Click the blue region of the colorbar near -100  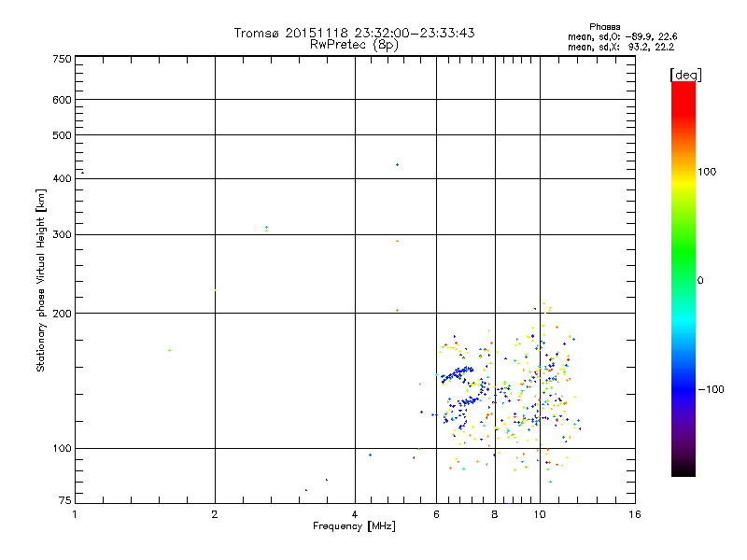[684, 388]
